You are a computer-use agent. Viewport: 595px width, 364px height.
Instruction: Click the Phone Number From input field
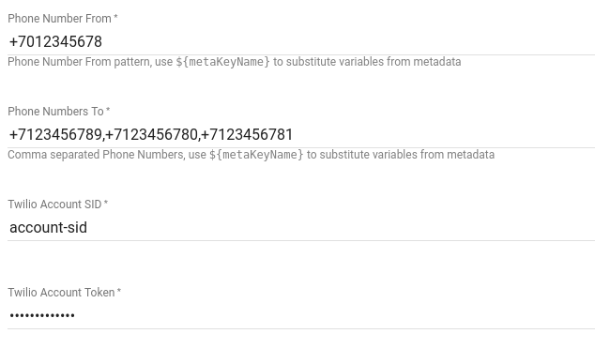[301, 41]
